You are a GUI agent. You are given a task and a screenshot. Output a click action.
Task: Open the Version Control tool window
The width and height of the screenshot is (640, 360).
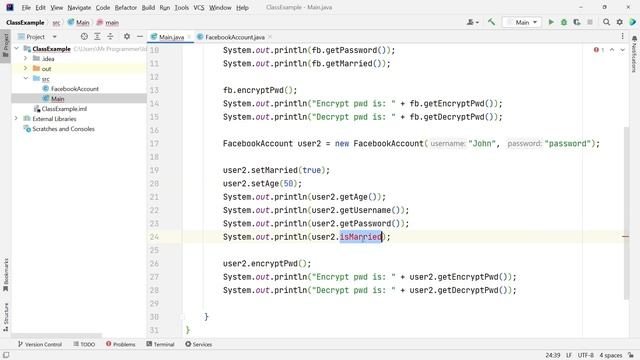point(40,344)
